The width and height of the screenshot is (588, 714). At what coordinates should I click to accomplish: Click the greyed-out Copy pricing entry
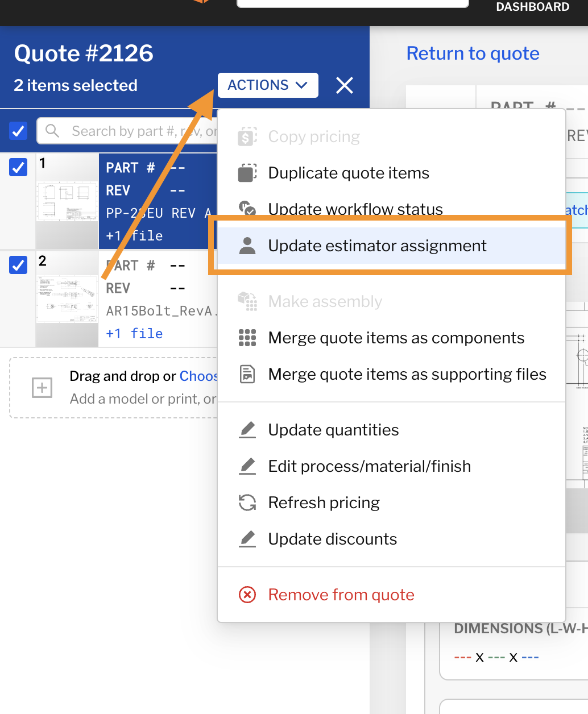tap(392, 136)
